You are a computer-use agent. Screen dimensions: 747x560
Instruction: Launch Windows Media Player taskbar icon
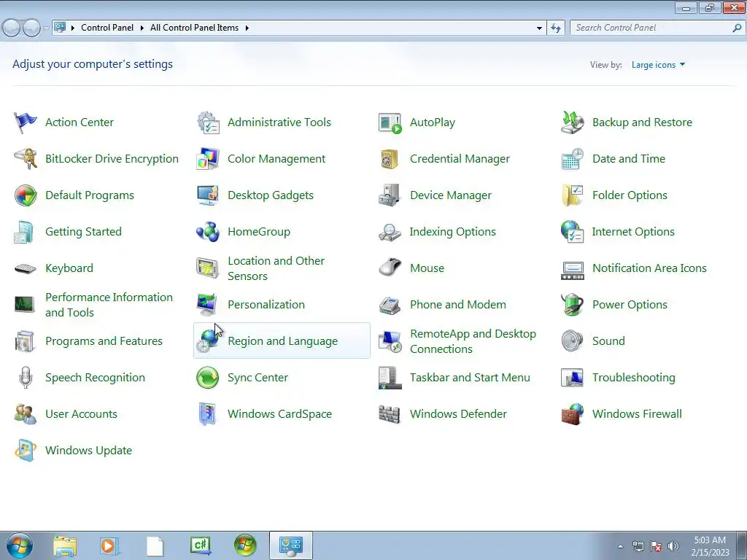[109, 545]
